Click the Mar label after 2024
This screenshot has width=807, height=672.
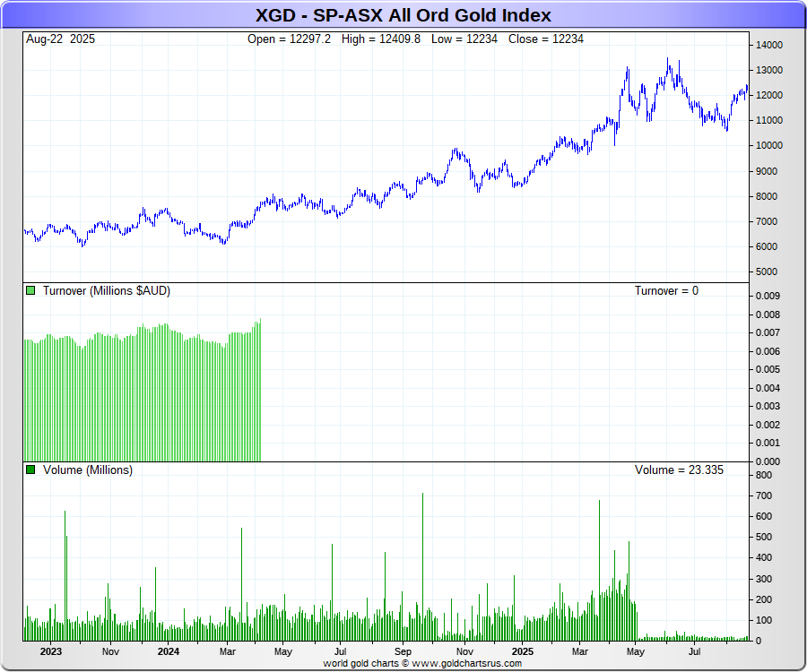pos(228,651)
